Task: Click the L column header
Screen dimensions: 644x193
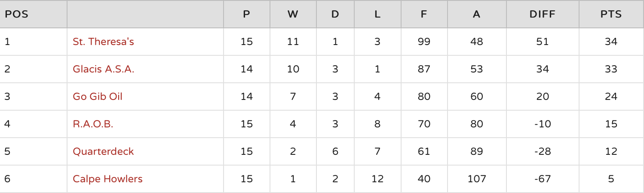Action: pyautogui.click(x=377, y=14)
